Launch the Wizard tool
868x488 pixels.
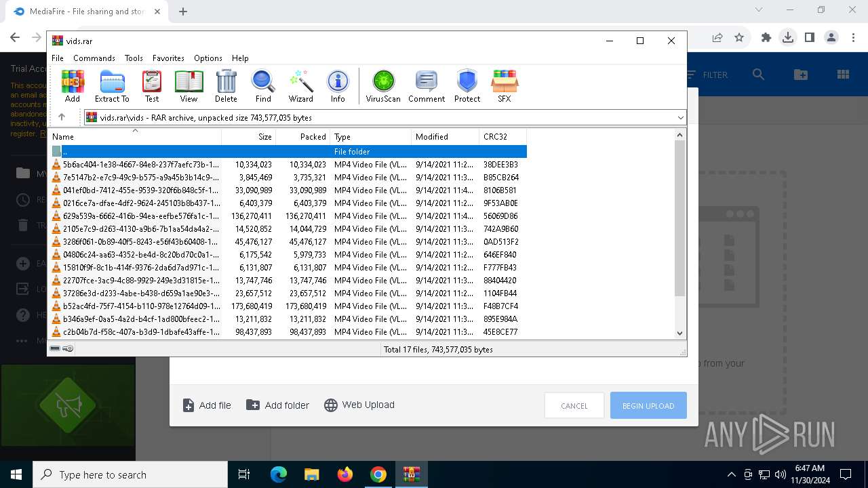pos(300,86)
